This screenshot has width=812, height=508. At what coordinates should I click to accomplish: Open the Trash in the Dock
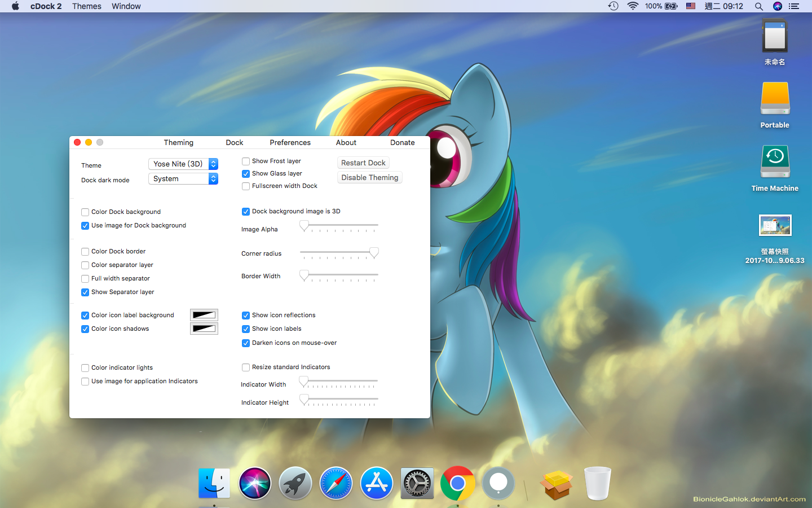coord(598,483)
